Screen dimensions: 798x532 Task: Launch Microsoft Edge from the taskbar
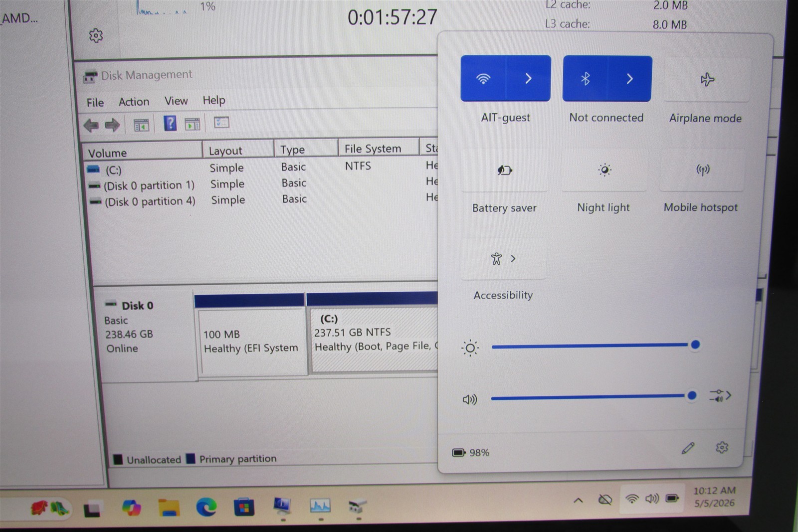206,507
